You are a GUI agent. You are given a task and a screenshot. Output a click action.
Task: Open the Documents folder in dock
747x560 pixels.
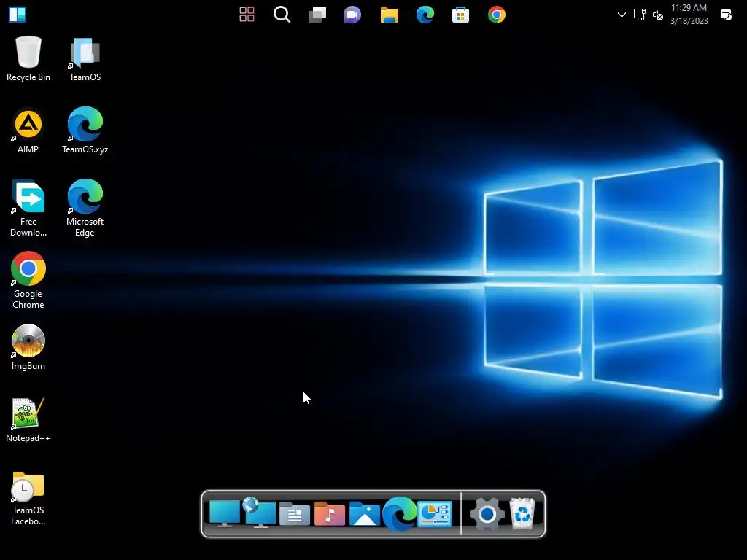pyautogui.click(x=295, y=514)
